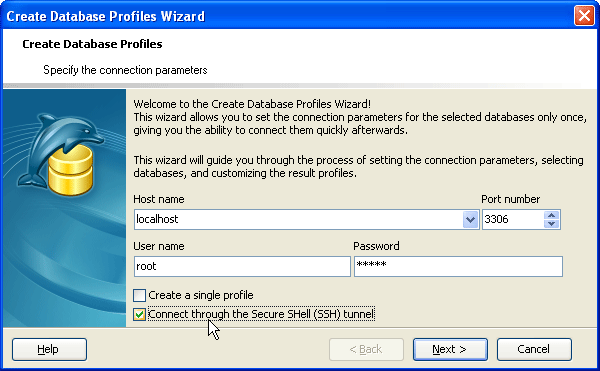Increase the port number with up arrow
Screen dimensions: 600x371
click(x=551, y=215)
